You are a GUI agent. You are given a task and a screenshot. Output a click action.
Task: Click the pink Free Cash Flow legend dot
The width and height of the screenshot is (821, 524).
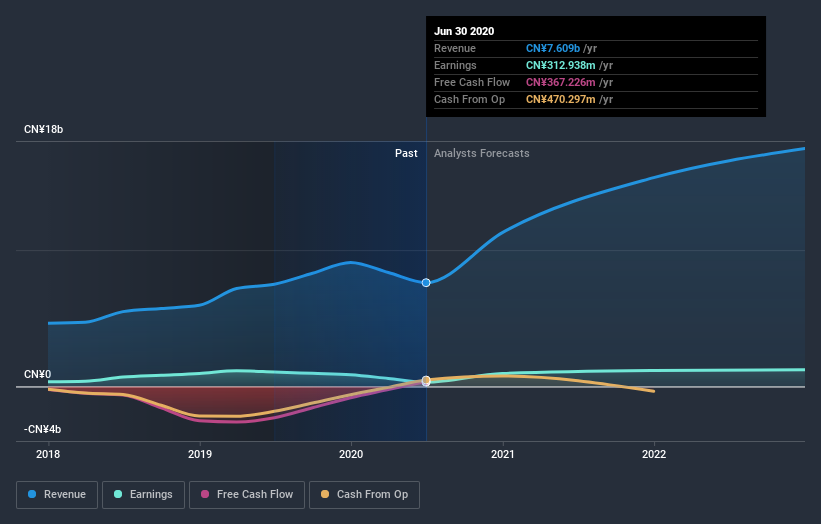point(205,494)
